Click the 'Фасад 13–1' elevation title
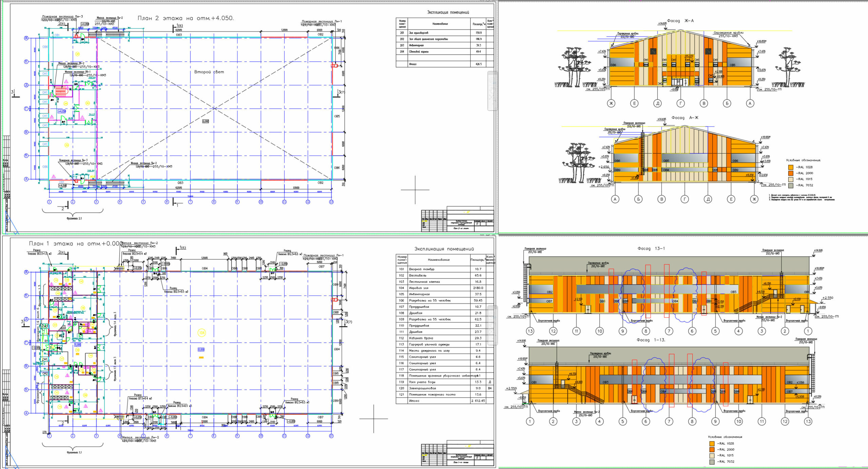868x469 pixels. [651, 249]
